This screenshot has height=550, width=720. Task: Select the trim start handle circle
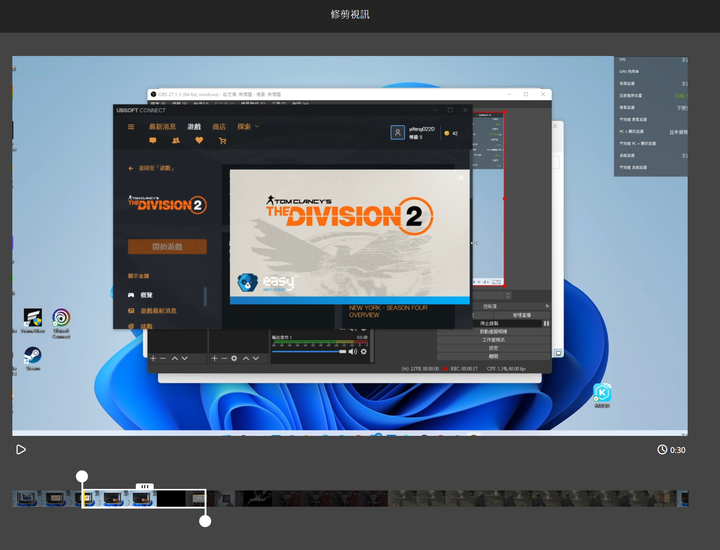(82, 476)
